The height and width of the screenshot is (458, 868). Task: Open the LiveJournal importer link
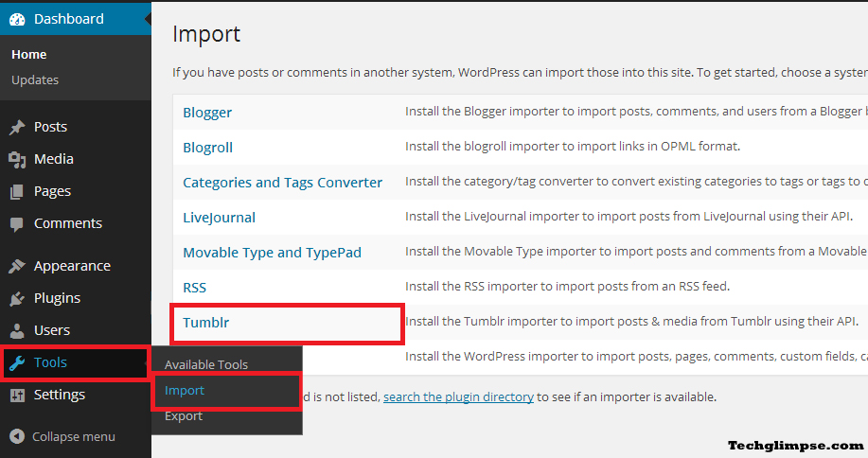[x=220, y=218]
